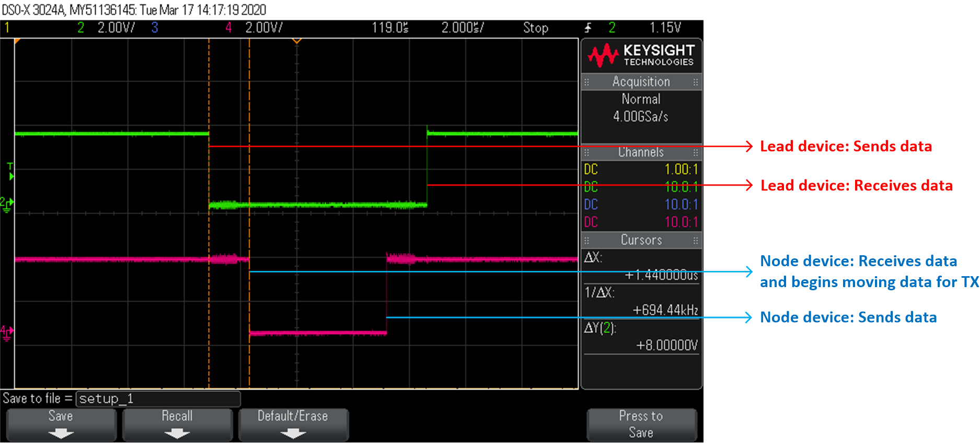This screenshot has height=443, width=980.
Task: Select the channel 2 ground level marker
Action: [x=7, y=204]
